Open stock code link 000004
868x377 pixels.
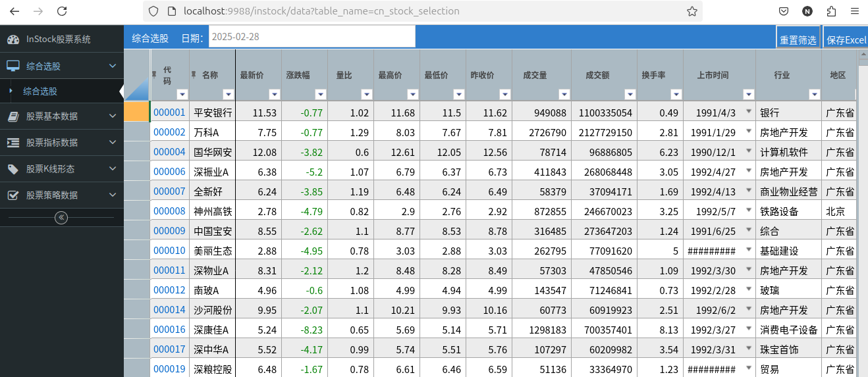170,151
